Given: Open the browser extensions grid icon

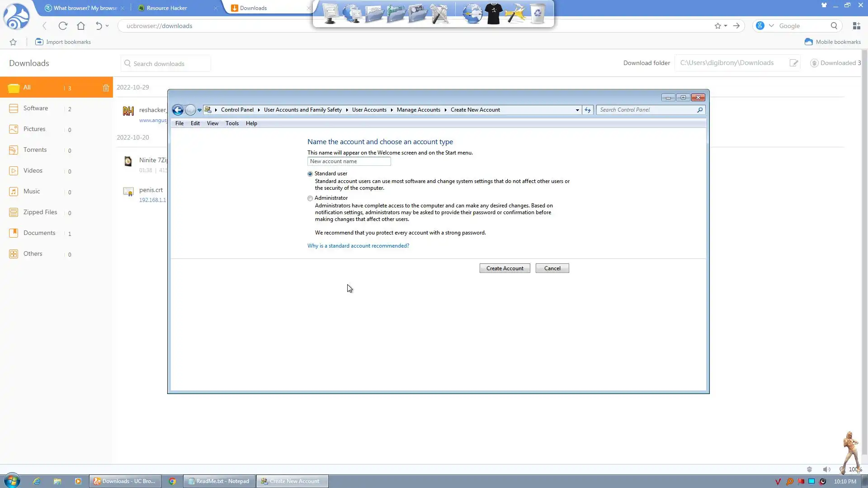Looking at the screenshot, I should point(856,26).
